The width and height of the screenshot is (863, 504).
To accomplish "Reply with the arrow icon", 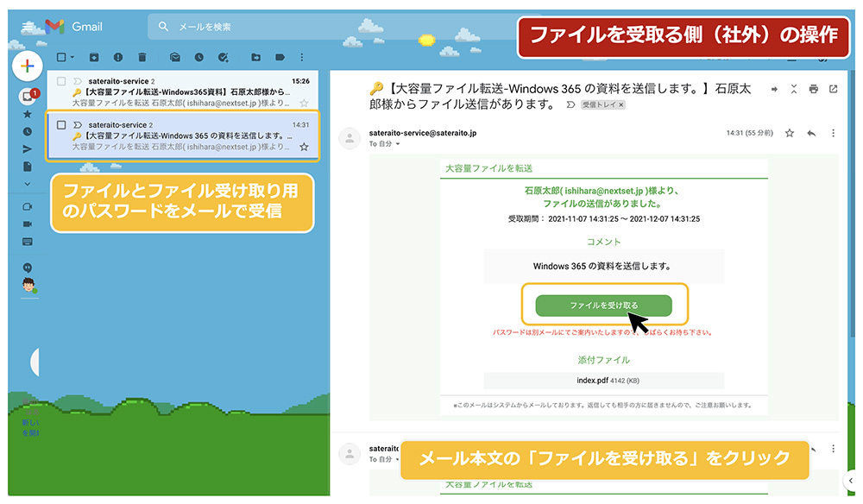I will click(x=811, y=133).
